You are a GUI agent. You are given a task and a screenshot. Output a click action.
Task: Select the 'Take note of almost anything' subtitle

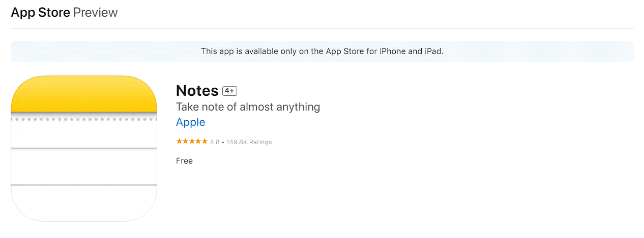point(248,107)
